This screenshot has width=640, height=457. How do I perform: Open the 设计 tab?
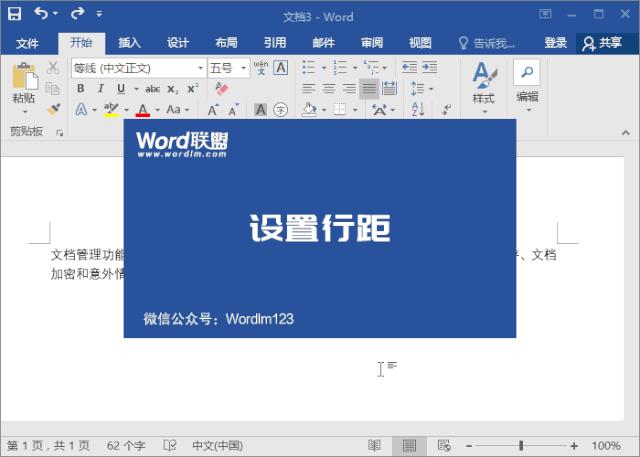point(178,42)
